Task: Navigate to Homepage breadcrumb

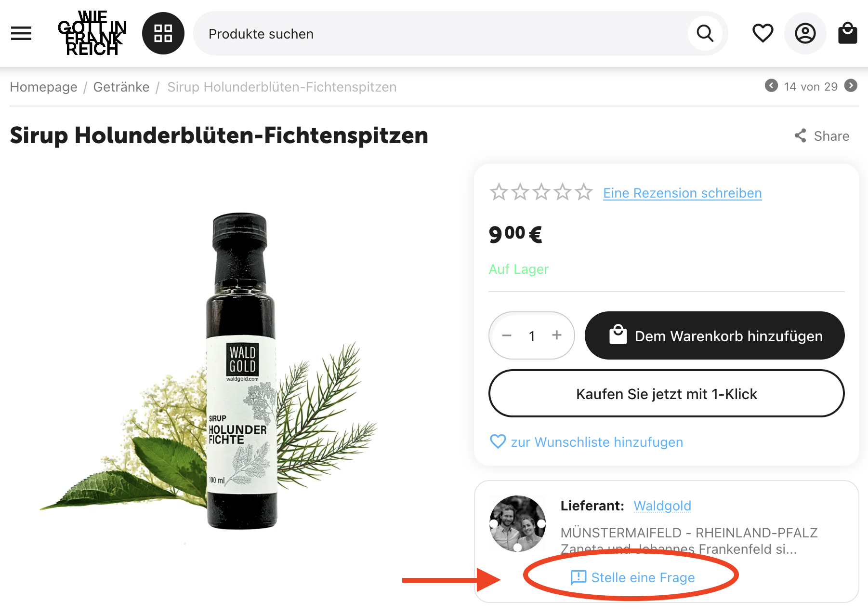Action: pyautogui.click(x=43, y=87)
